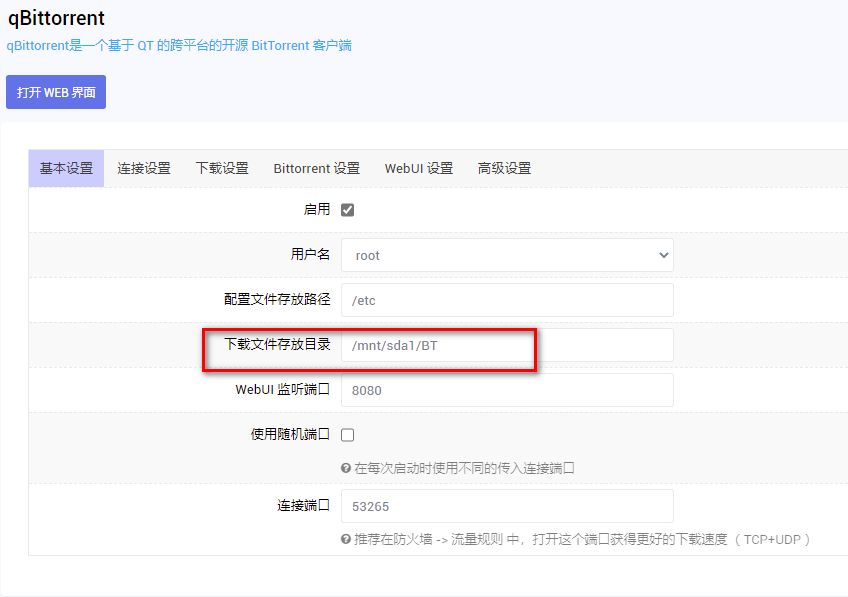Click the 打开 WEB 界面 button

56,92
